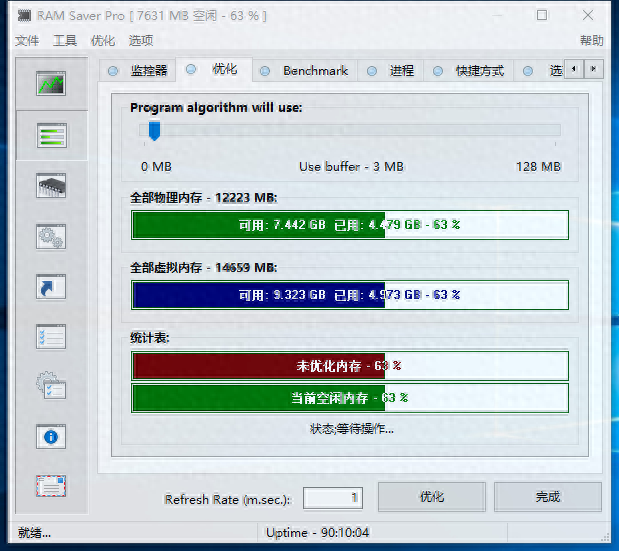Open the checklist options sidebar icon
This screenshot has height=551, width=619.
point(51,337)
